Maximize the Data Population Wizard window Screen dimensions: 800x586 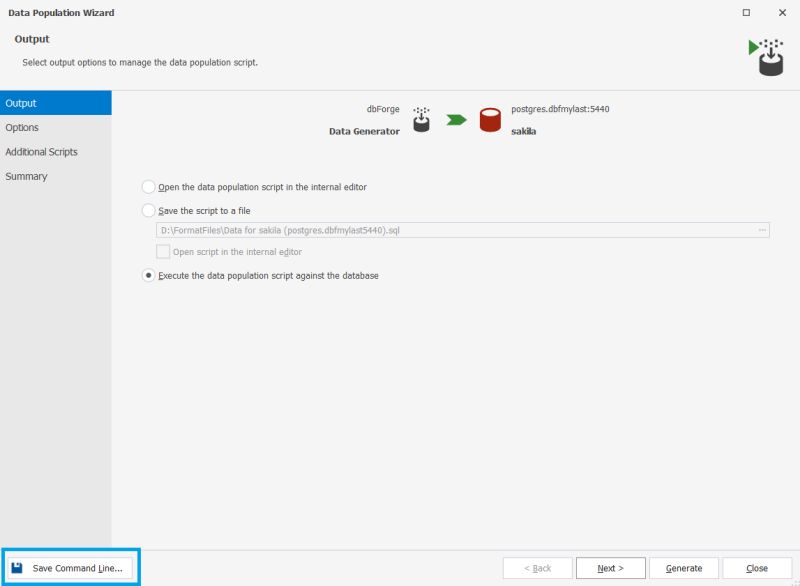coord(746,12)
